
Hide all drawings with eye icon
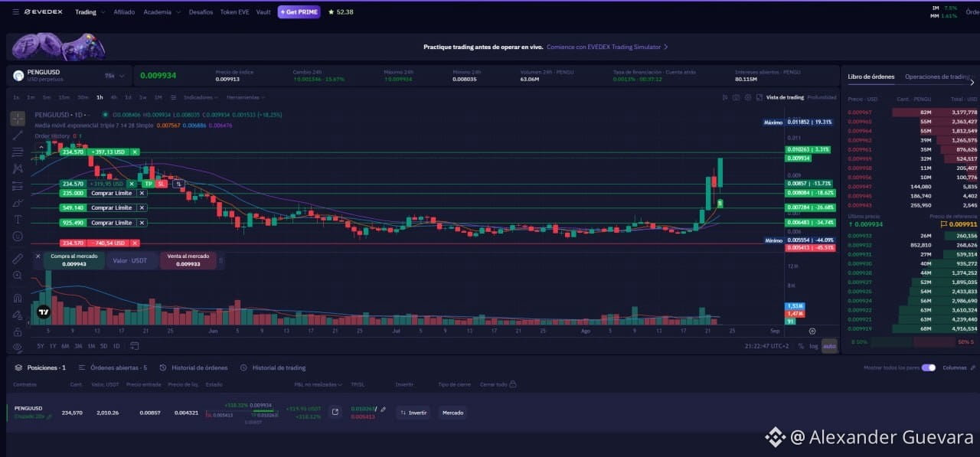pyautogui.click(x=18, y=348)
